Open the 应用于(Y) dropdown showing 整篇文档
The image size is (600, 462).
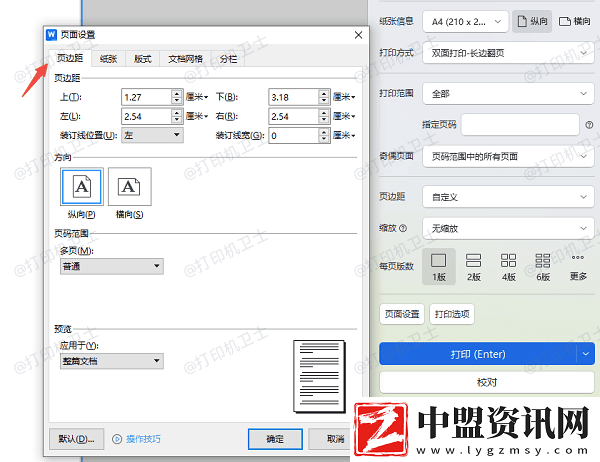(x=112, y=361)
